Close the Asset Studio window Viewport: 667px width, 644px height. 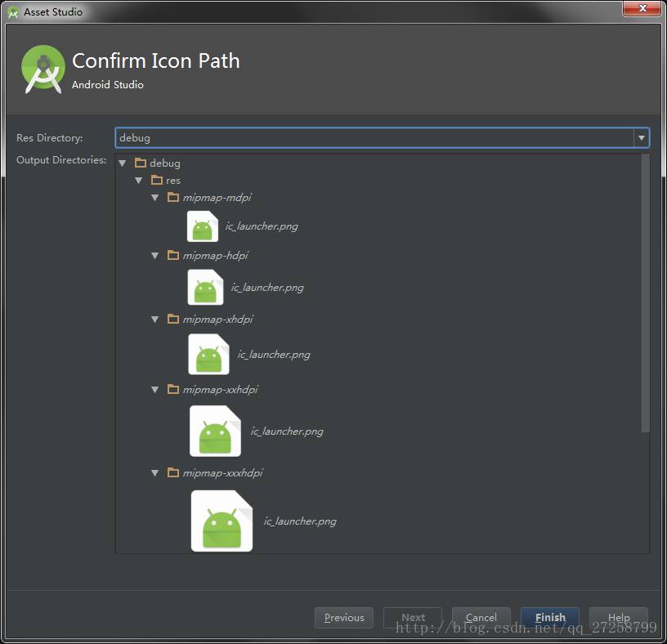point(642,8)
